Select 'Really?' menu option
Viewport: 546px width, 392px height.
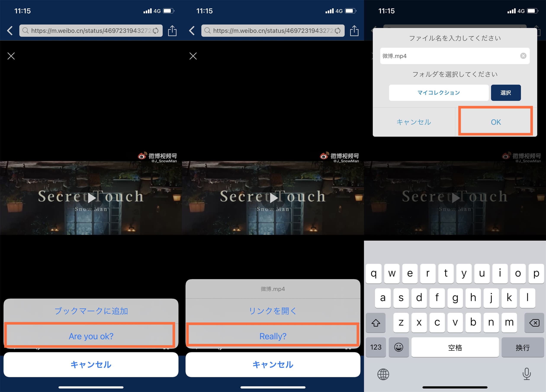(273, 336)
